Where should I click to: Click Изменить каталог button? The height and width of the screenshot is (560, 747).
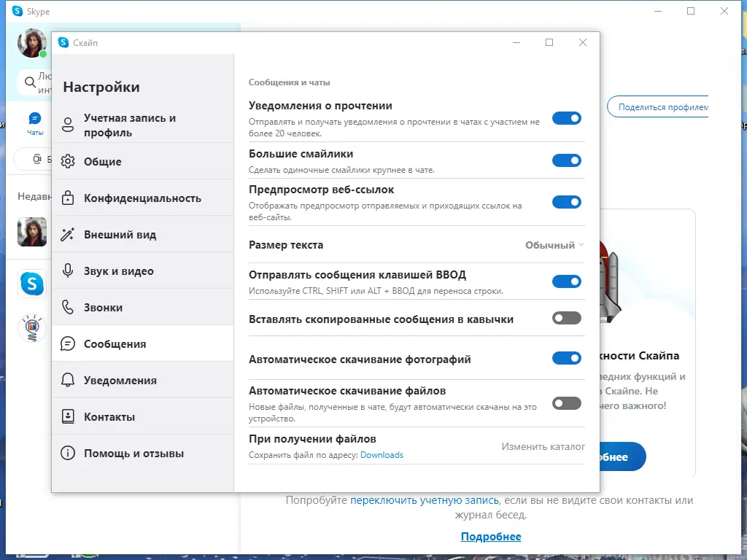click(543, 447)
